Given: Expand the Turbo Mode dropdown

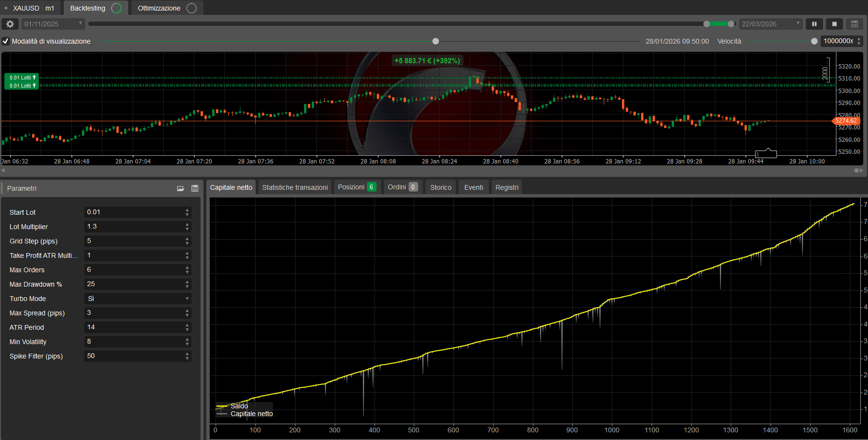Looking at the screenshot, I should click(138, 299).
